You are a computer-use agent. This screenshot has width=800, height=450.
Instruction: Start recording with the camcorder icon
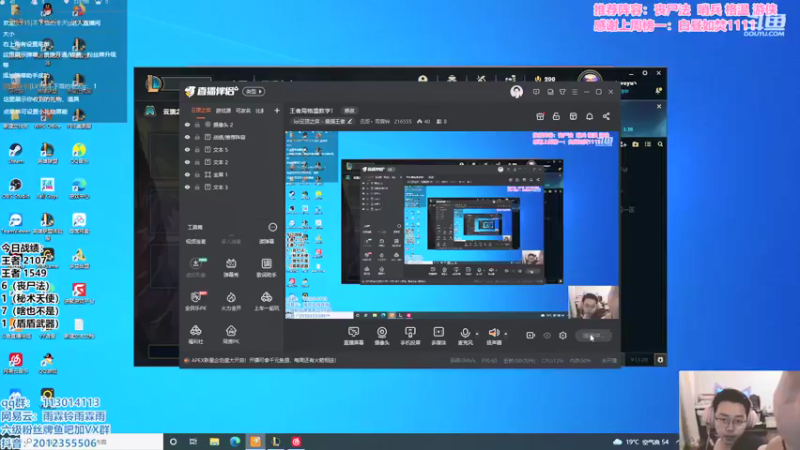click(x=531, y=335)
